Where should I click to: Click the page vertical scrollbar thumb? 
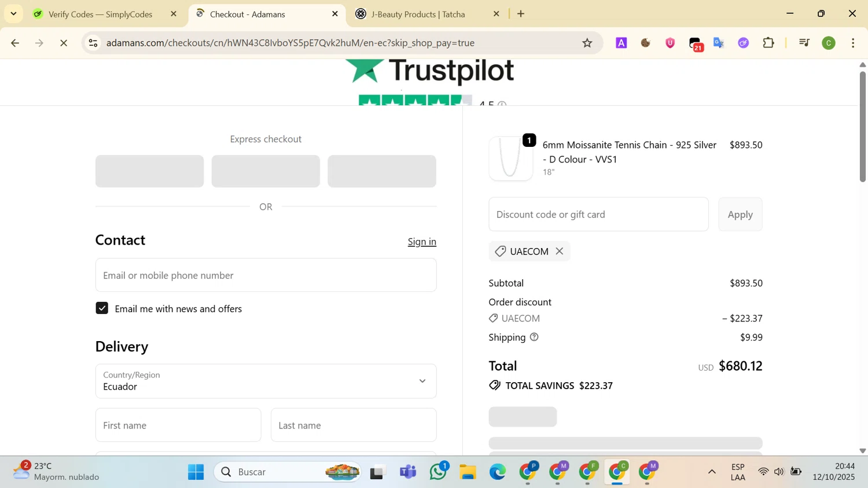point(862,127)
